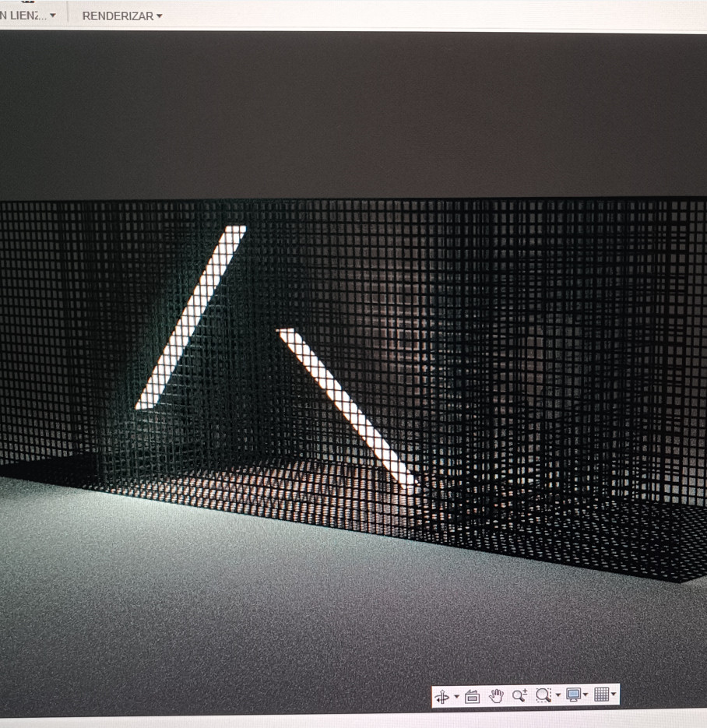
Task: Expand the Zoom Window options arrow
Action: point(558,695)
